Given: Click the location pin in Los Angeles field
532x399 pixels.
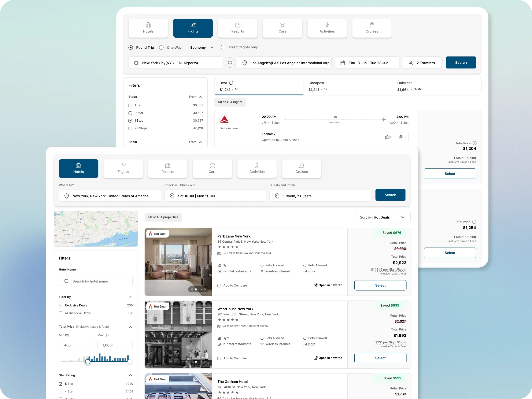Looking at the screenshot, I should coord(245,63).
